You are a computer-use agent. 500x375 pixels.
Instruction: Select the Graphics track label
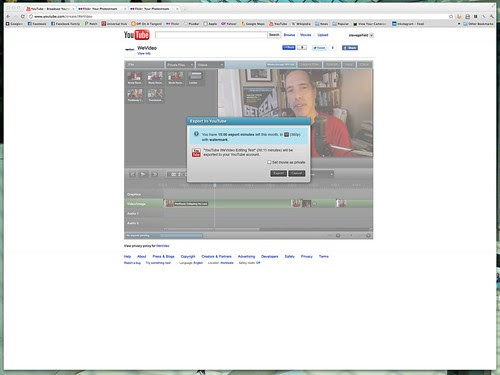click(x=134, y=194)
